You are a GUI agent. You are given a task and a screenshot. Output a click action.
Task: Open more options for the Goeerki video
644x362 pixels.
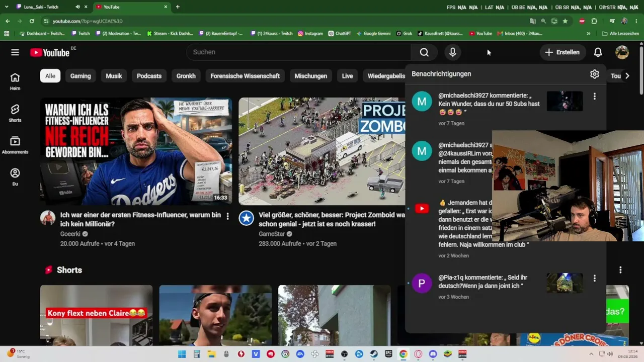(227, 216)
